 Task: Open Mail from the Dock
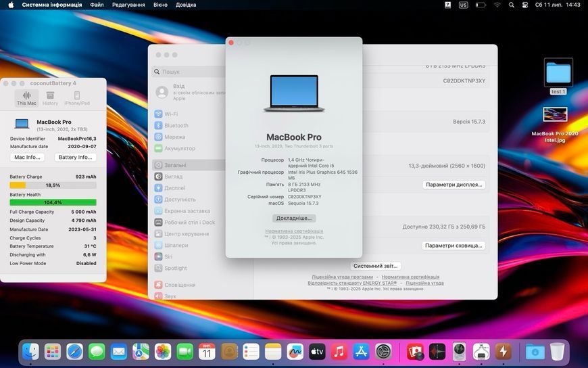coord(119,352)
